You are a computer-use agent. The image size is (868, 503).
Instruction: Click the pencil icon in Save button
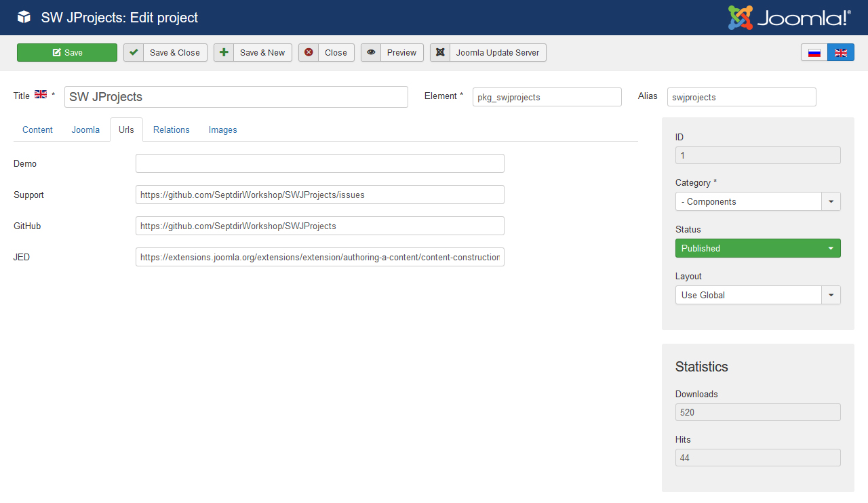pos(56,52)
